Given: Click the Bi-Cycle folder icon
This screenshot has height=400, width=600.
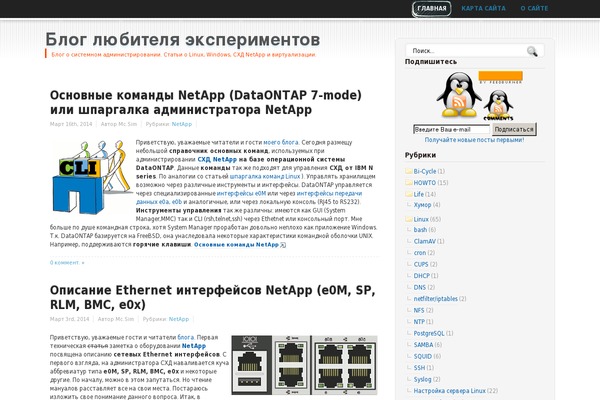Looking at the screenshot, I should click(x=409, y=171).
